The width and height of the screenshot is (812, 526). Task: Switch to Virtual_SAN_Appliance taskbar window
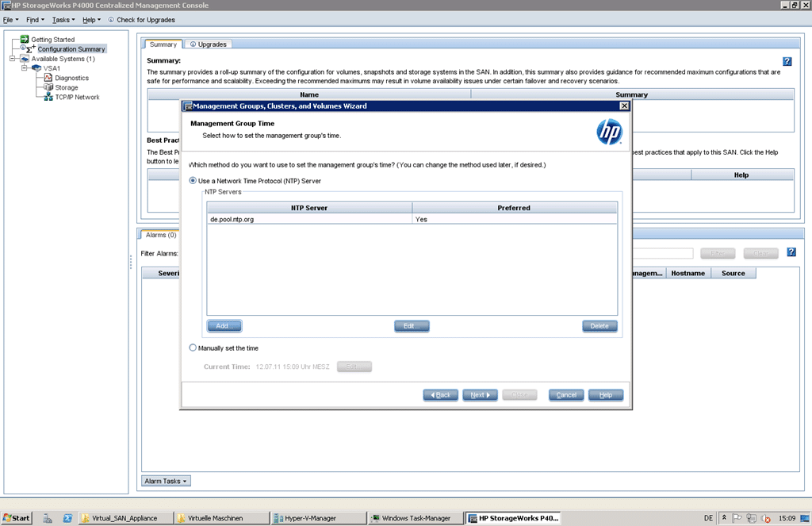point(124,518)
